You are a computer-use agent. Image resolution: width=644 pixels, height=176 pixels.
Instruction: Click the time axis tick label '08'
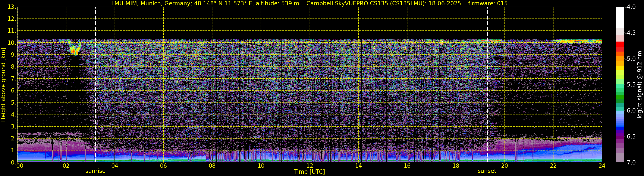[x=212, y=166]
